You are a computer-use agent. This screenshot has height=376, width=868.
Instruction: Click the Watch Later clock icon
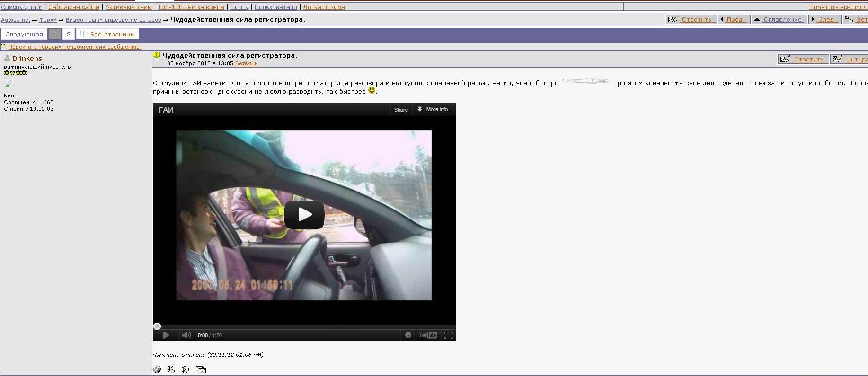pyautogui.click(x=408, y=335)
